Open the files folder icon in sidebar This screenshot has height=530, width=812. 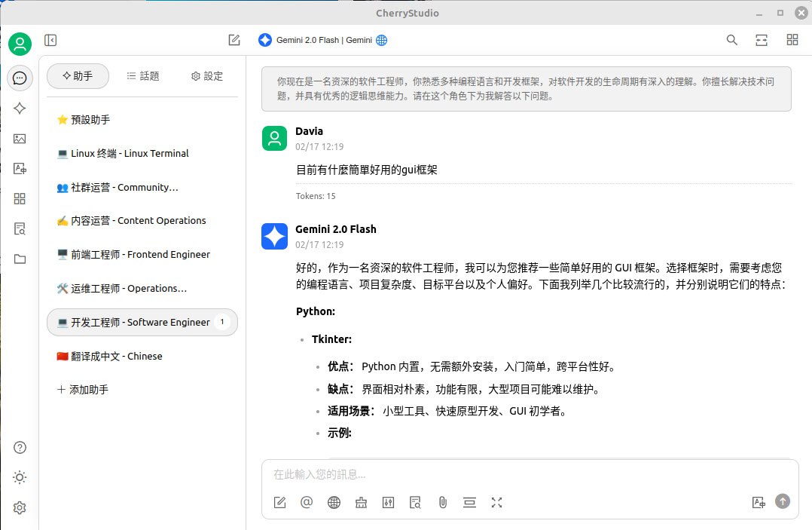[20, 259]
